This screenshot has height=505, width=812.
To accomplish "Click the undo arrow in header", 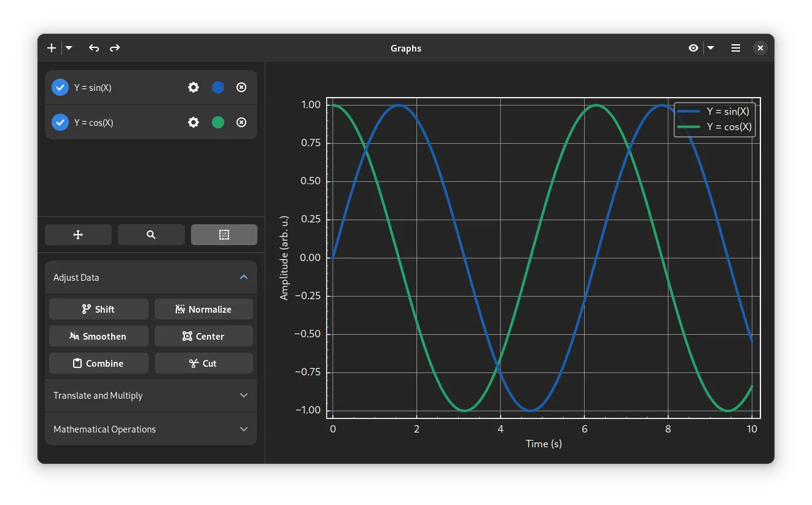I will tap(94, 48).
